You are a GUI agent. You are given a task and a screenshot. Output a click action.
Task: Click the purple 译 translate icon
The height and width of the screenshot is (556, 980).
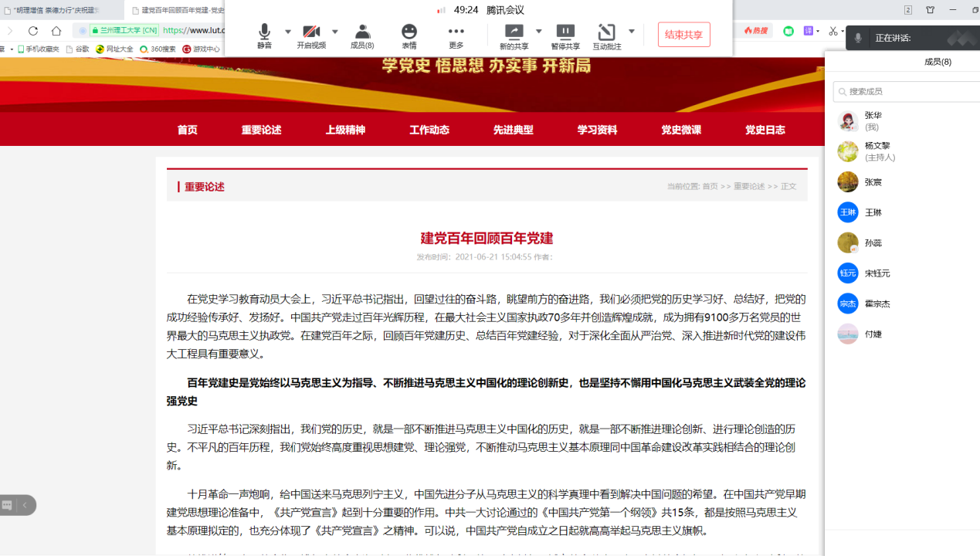point(809,30)
